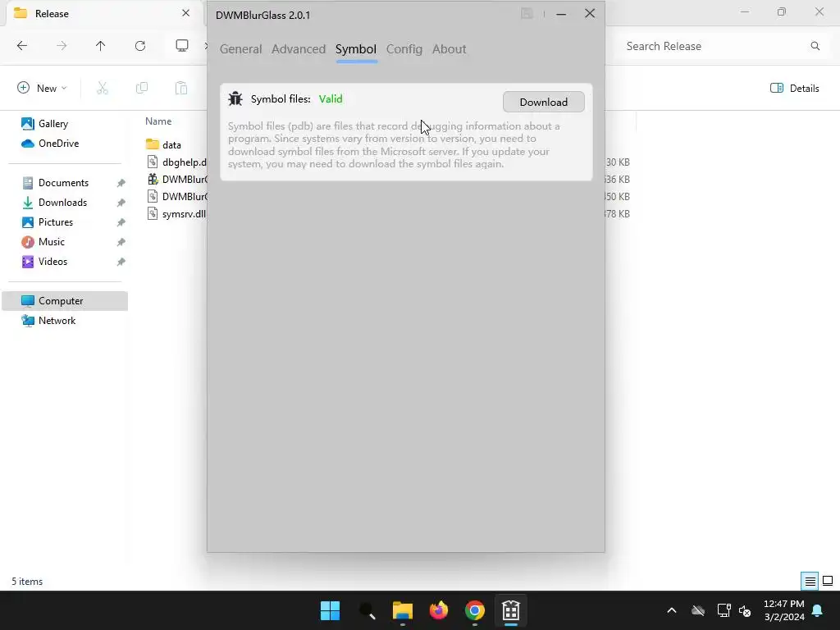The height and width of the screenshot is (630, 840).
Task: Click the save icon in DWMBlurGlass title bar
Action: (x=527, y=14)
